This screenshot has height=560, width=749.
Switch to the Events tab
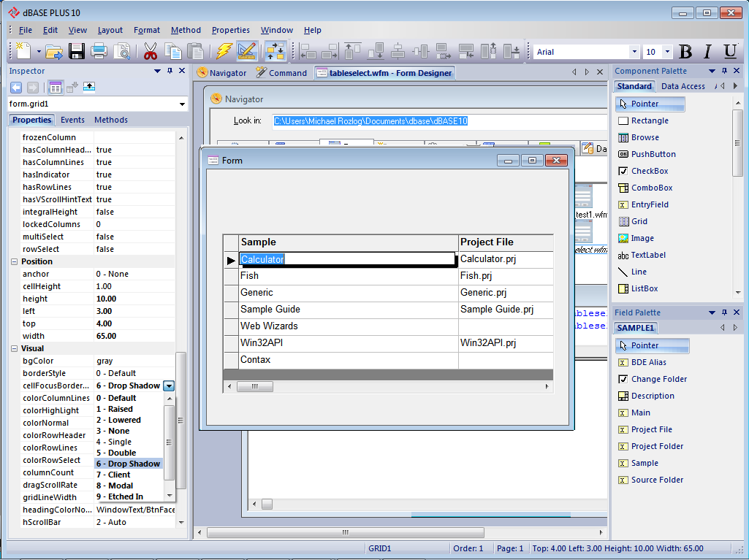pos(72,120)
